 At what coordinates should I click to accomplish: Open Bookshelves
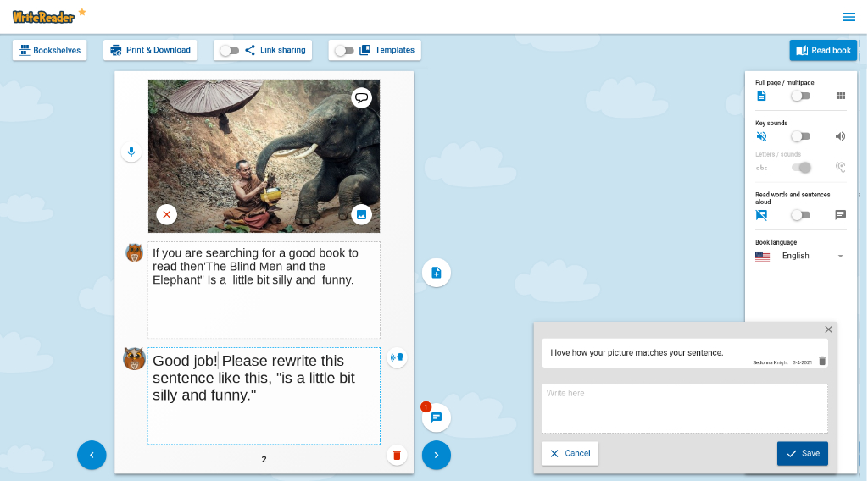pos(50,50)
